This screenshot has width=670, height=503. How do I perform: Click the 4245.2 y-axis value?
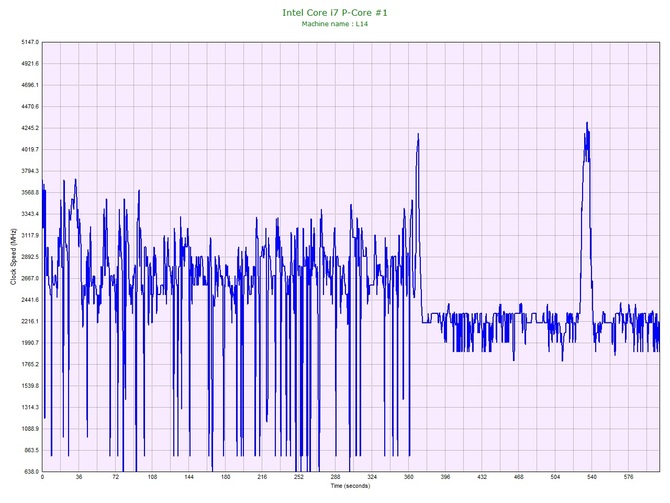30,128
